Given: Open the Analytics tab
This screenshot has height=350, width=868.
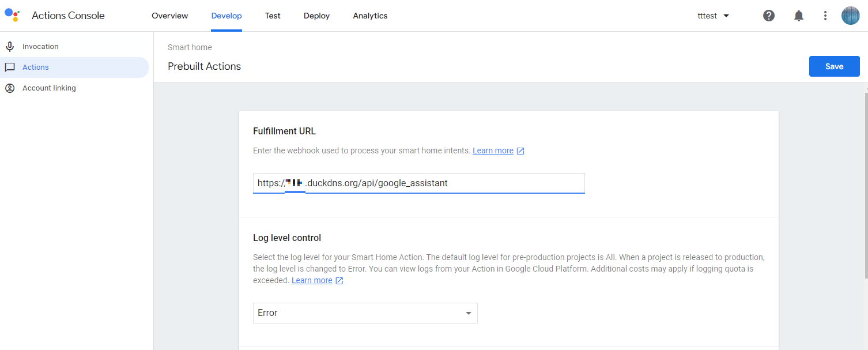Looking at the screenshot, I should click(x=370, y=16).
